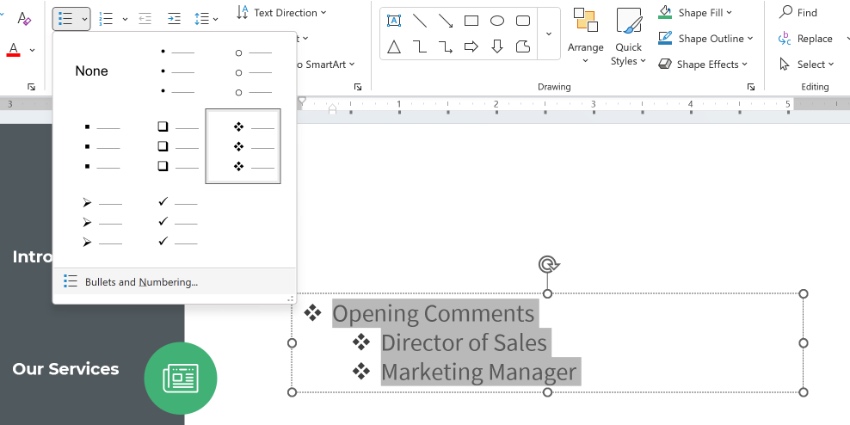Apply the red Font Color button
The width and height of the screenshot is (850, 425).
click(x=14, y=50)
